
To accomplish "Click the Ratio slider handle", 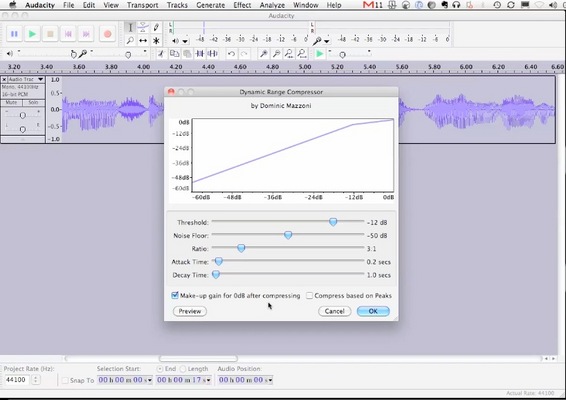I will tap(241, 248).
